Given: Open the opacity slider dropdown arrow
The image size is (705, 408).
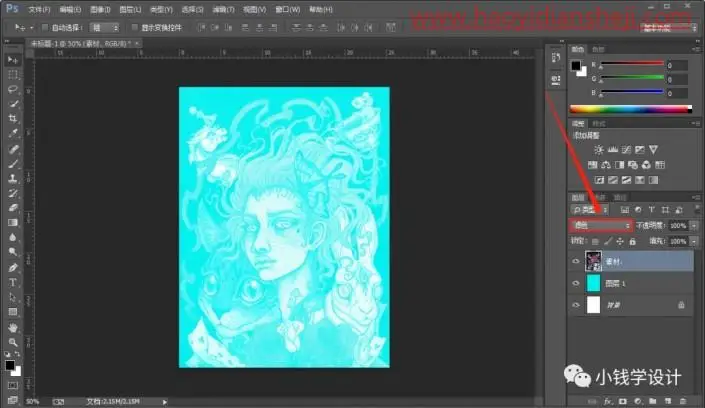Looking at the screenshot, I should tap(694, 226).
